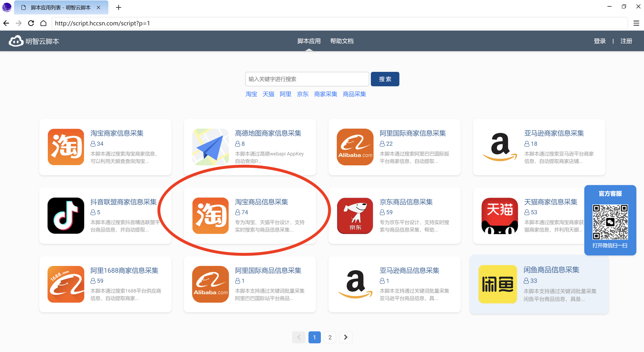The width and height of the screenshot is (644, 352).
Task: Open the 京东商品信息采集 title
Action: point(406,202)
